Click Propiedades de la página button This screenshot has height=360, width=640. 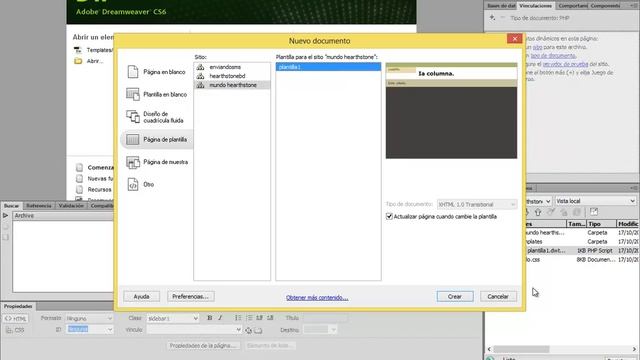pos(203,346)
